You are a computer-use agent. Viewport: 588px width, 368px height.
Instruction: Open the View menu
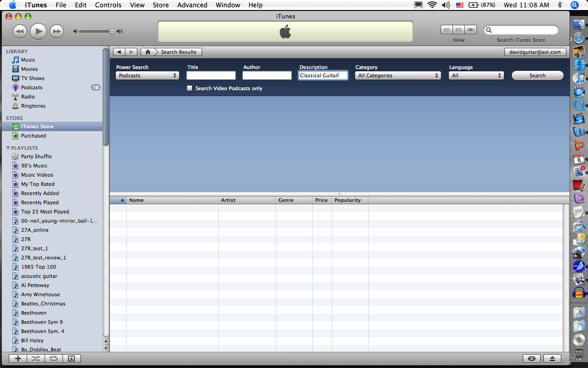click(137, 5)
